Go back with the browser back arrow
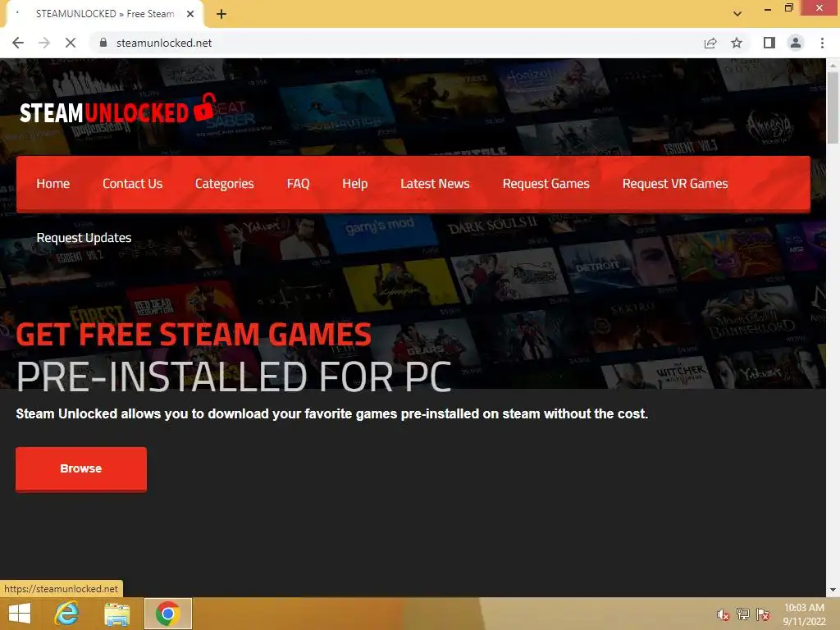The width and height of the screenshot is (840, 630). [18, 43]
